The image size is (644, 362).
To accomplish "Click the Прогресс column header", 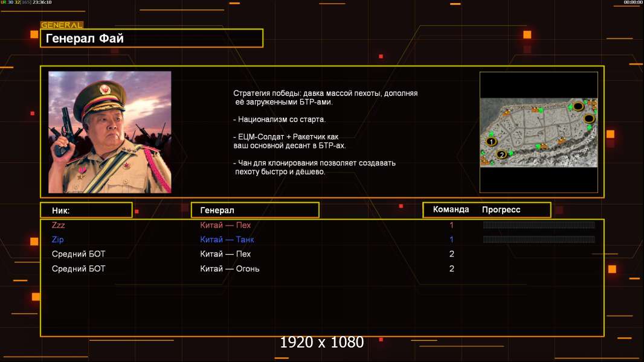I will pos(501,209).
